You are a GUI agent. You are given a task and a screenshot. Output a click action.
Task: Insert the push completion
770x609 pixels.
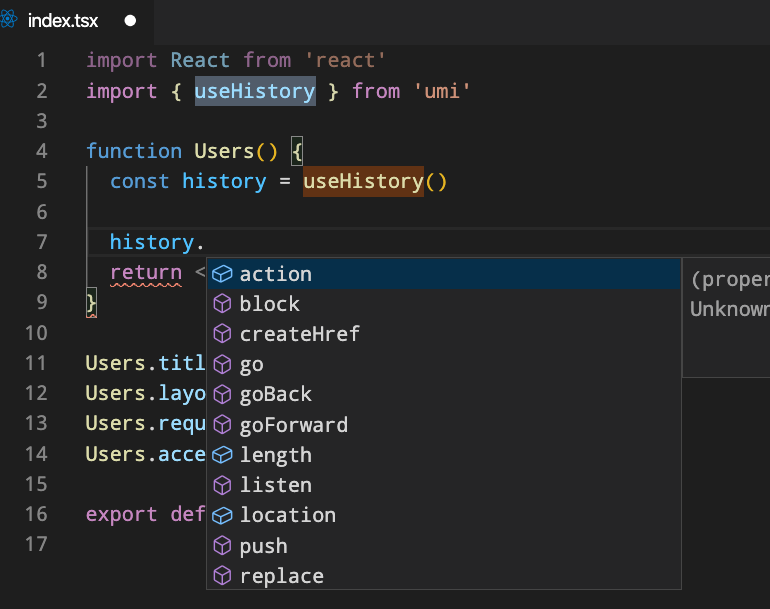[444, 546]
